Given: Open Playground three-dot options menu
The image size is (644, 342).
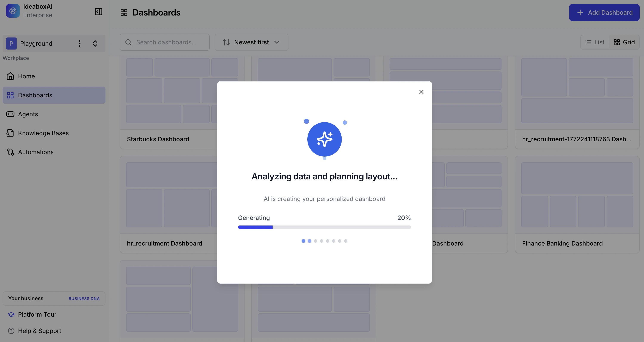Looking at the screenshot, I should pyautogui.click(x=79, y=44).
